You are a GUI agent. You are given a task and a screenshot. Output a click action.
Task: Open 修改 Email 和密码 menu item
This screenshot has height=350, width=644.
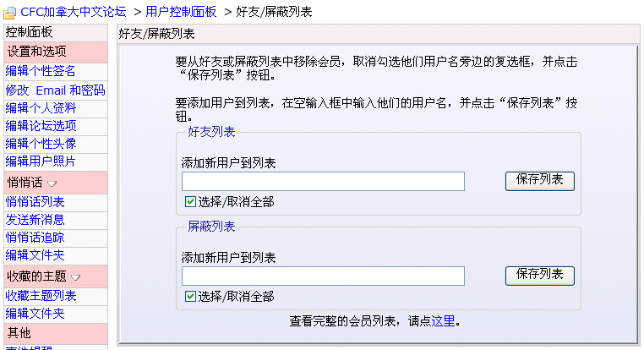pos(56,90)
